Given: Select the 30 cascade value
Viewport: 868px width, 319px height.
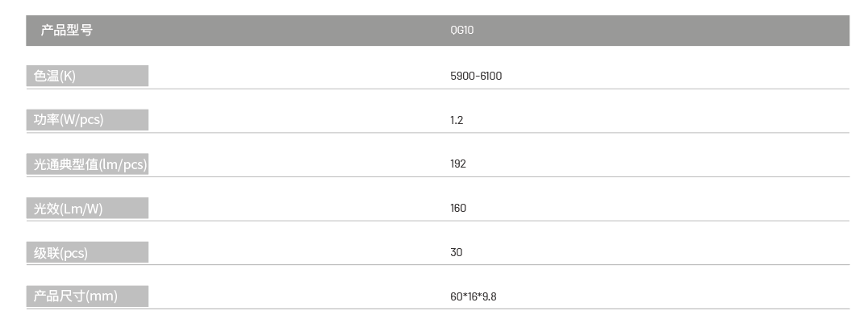Looking at the screenshot, I should (456, 253).
